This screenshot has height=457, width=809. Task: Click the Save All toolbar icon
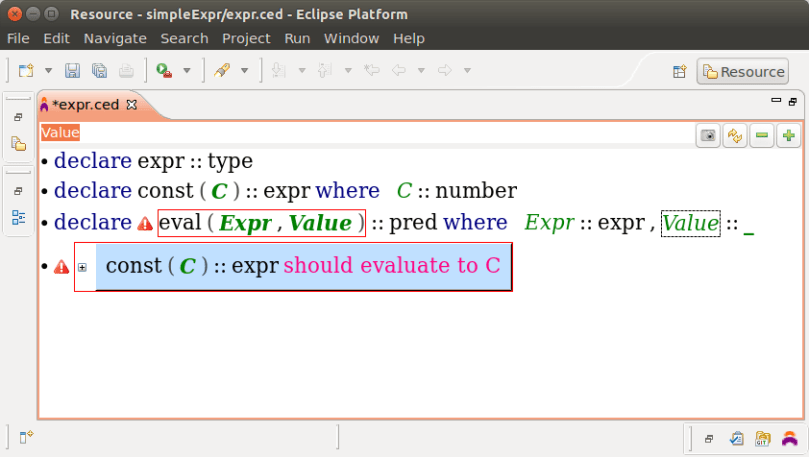click(99, 71)
